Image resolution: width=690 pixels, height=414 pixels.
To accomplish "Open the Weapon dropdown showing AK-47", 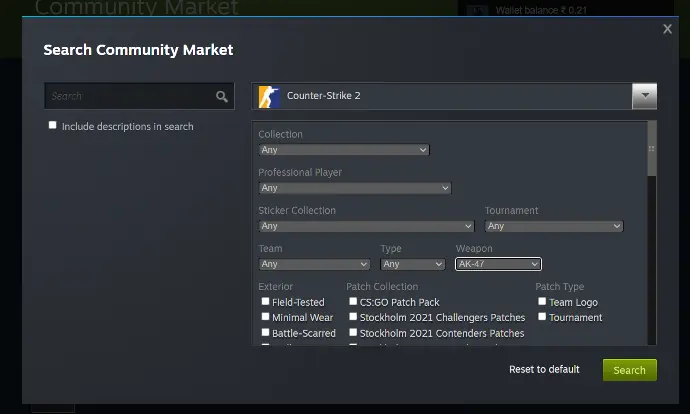I will (x=498, y=264).
